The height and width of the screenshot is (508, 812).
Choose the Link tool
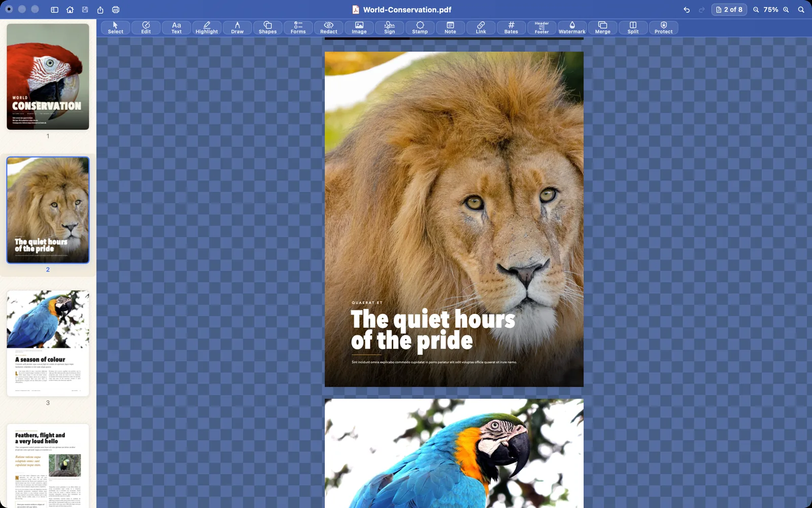click(x=481, y=27)
